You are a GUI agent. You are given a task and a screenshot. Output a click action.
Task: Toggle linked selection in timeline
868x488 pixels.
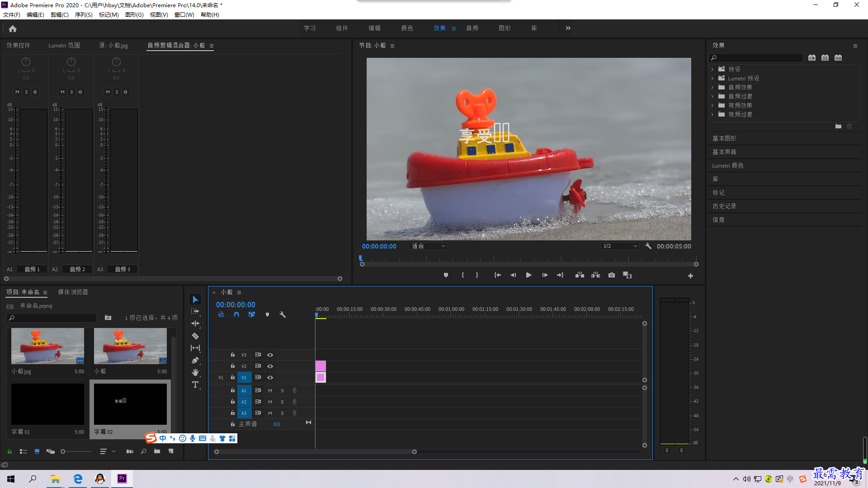pos(252,314)
